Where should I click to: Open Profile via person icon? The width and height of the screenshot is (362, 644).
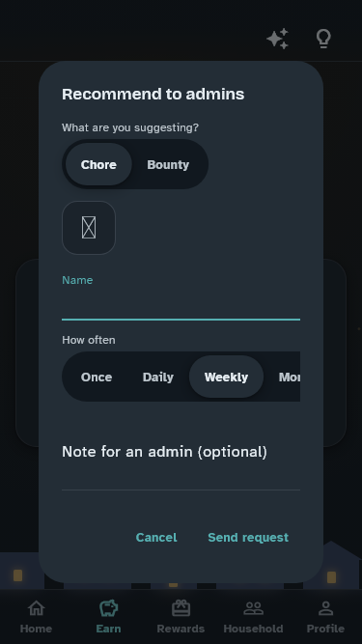pyautogui.click(x=325, y=608)
